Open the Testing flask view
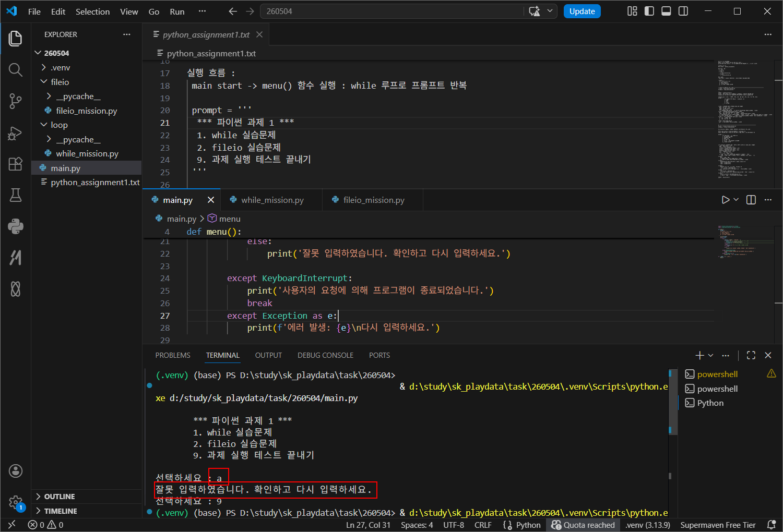This screenshot has height=532, width=783. (16, 195)
